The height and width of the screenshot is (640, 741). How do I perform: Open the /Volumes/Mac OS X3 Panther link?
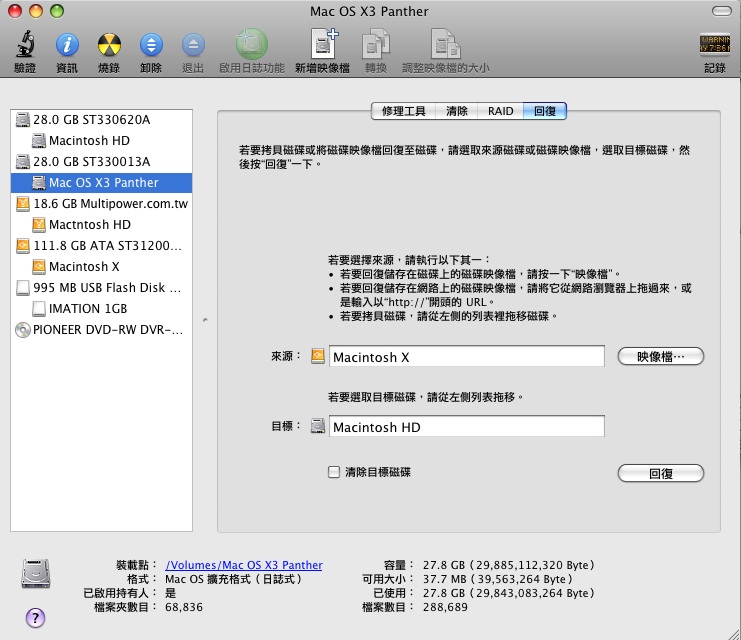coord(244,565)
